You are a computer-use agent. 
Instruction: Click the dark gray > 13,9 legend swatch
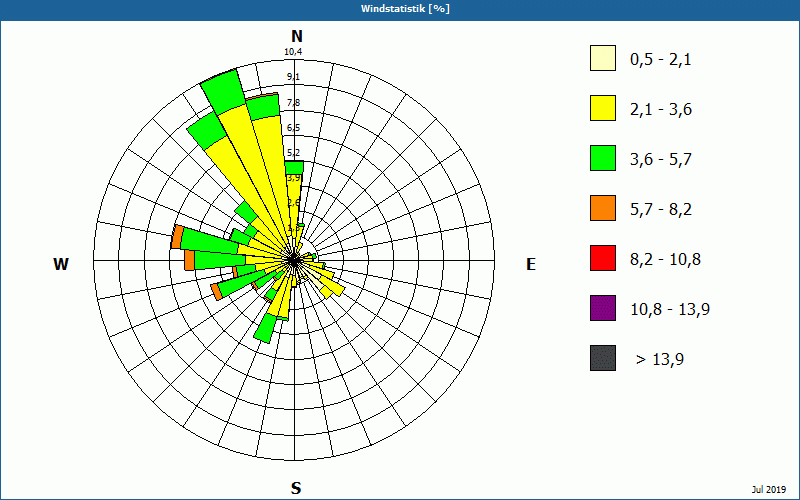point(603,358)
